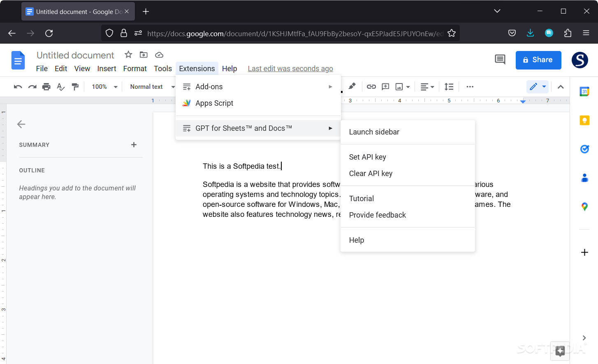Click the browser URL address bar
This screenshot has width=598, height=364.
[x=294, y=33]
